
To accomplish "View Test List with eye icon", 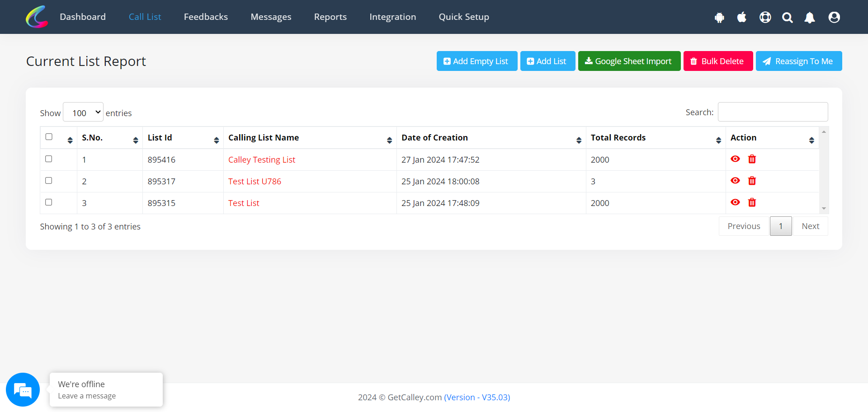I will click(735, 202).
